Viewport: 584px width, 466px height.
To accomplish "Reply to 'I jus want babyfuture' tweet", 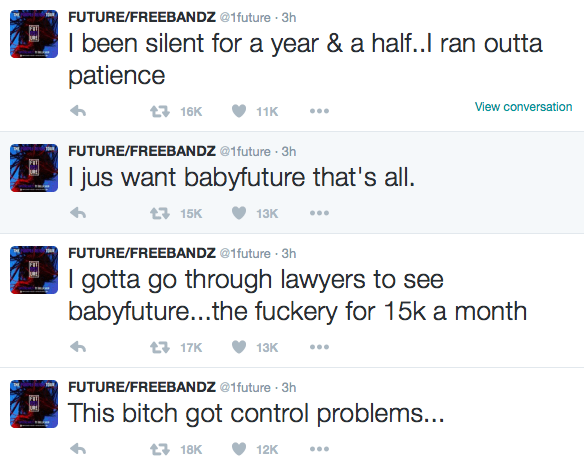I will pyautogui.click(x=78, y=213).
